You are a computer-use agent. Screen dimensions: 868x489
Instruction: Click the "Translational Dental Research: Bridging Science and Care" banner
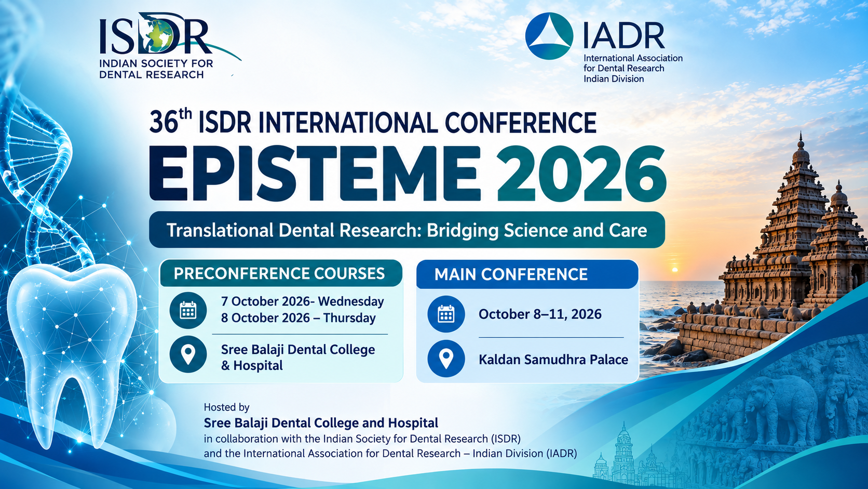407,230
